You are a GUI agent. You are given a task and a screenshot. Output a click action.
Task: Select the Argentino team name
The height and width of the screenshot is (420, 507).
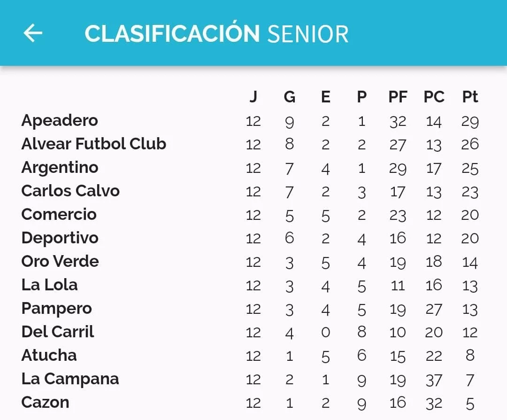(x=60, y=168)
